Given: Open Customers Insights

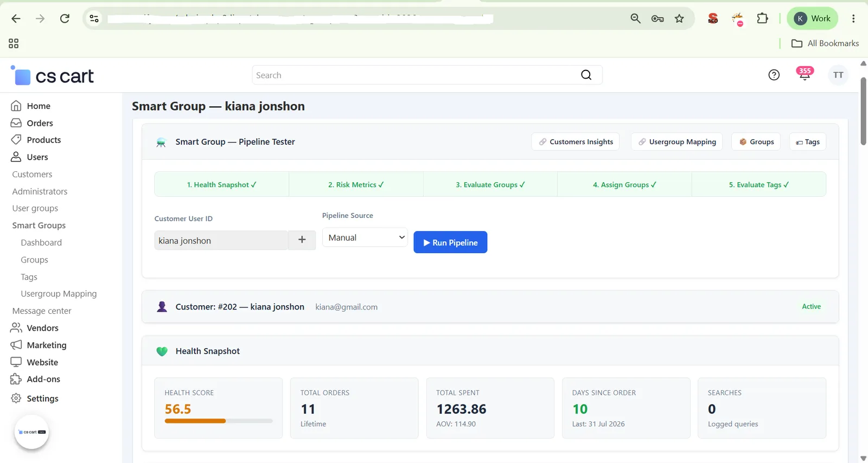Looking at the screenshot, I should coord(576,142).
